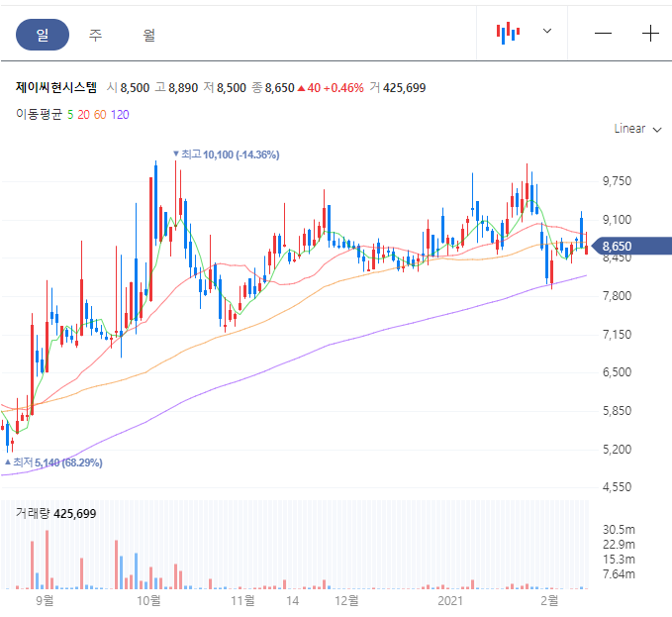Click the 7,800 price axis label
Screen dimensions: 672x617
point(617,296)
